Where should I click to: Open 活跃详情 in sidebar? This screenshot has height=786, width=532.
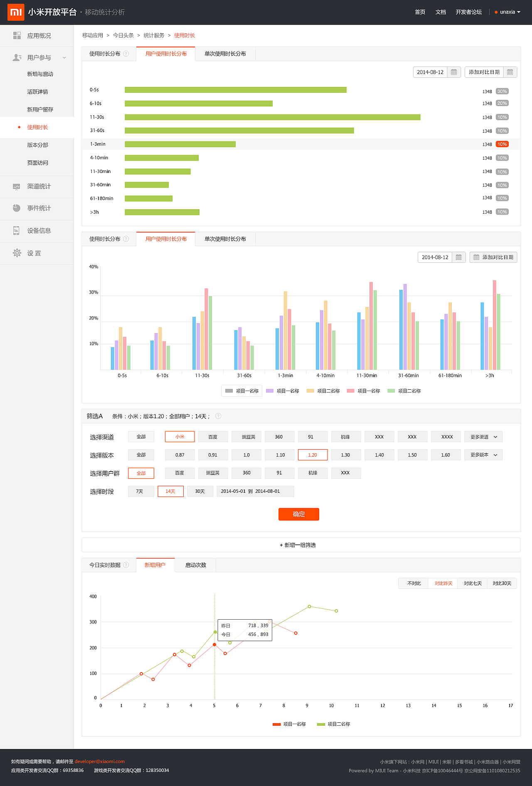point(37,92)
